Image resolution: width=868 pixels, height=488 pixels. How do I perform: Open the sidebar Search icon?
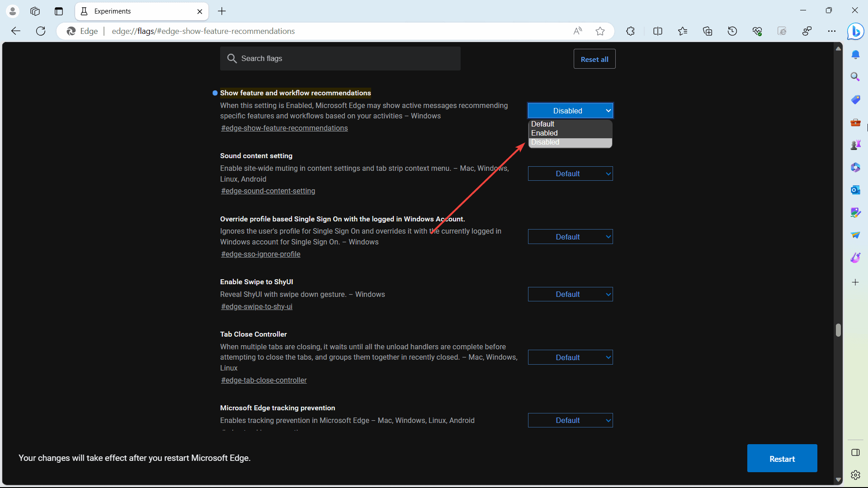[855, 77]
